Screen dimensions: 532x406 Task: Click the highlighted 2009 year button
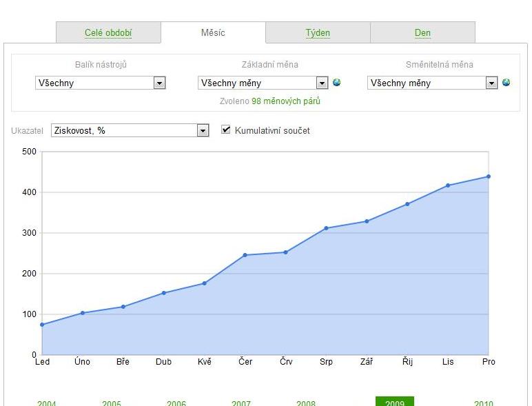point(394,402)
